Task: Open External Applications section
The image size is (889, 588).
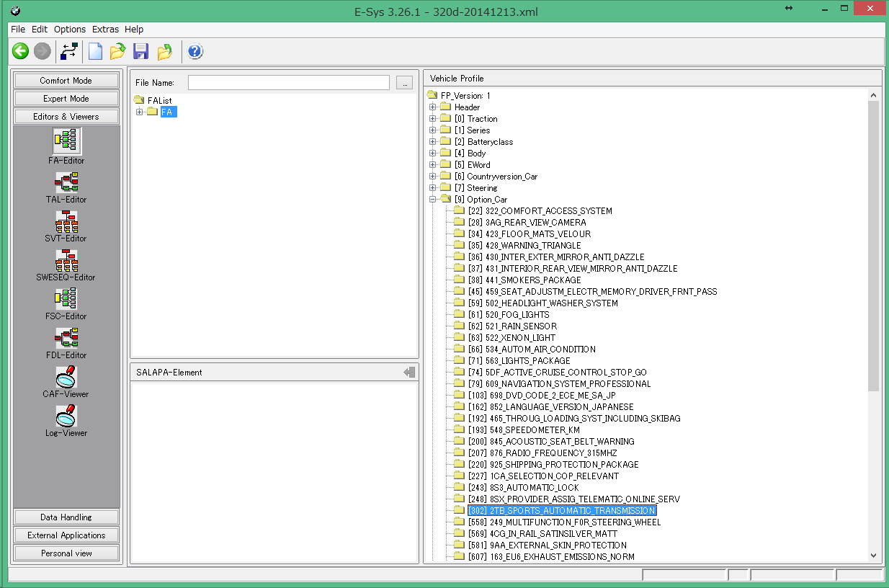Action: tap(66, 535)
